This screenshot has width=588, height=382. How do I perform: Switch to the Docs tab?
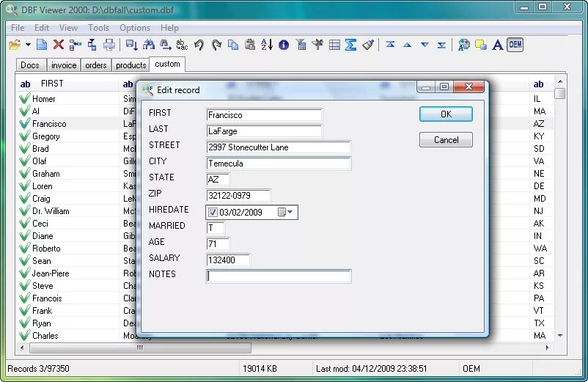point(30,65)
